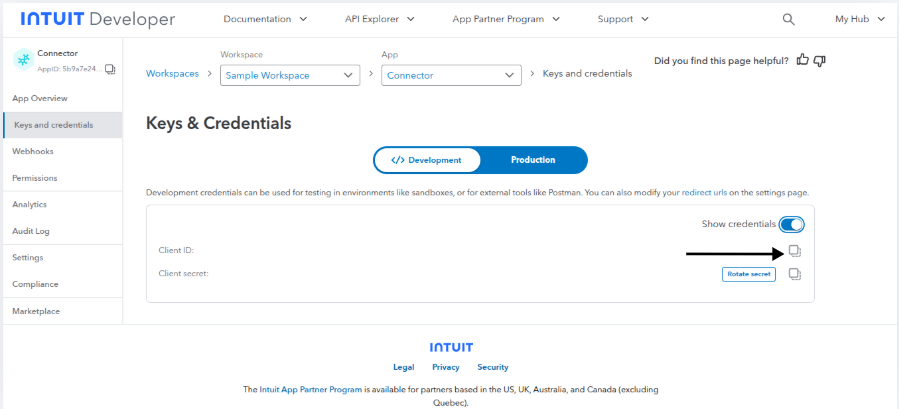Viewport: 899px width, 409px height.
Task: Switch to Production credentials
Action: (x=533, y=160)
